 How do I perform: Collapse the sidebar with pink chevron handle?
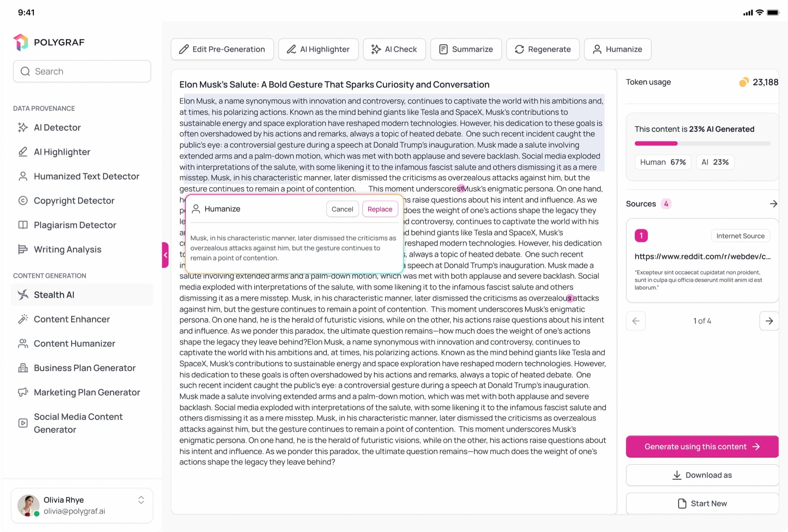coord(165,255)
